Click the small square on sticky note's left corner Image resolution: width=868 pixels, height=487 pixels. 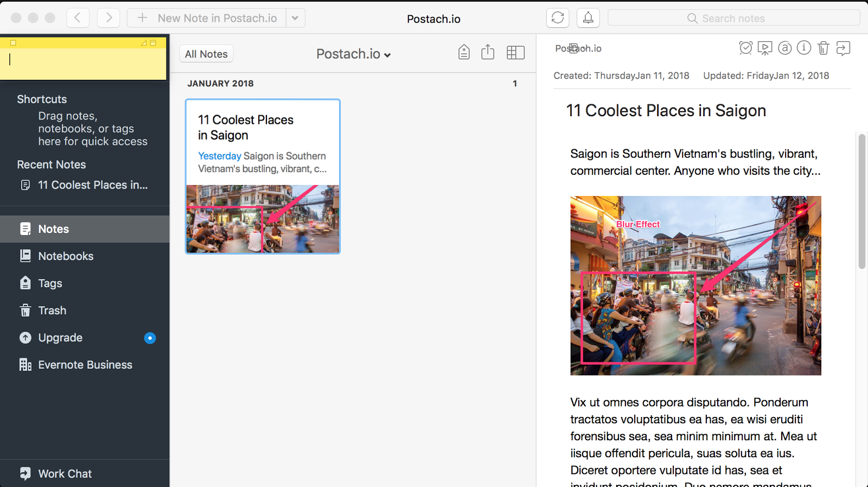pyautogui.click(x=14, y=42)
